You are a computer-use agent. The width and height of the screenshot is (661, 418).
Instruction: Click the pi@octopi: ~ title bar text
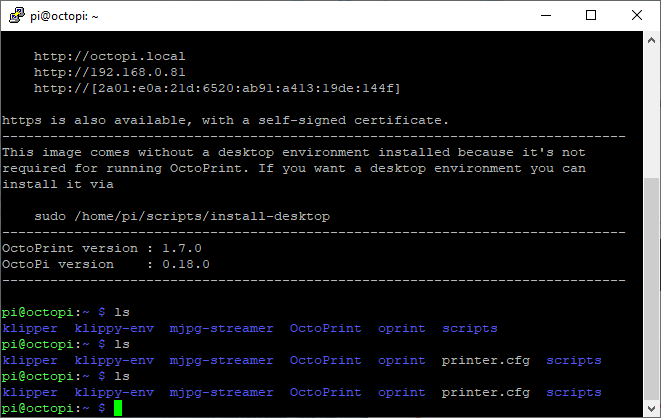pyautogui.click(x=64, y=16)
